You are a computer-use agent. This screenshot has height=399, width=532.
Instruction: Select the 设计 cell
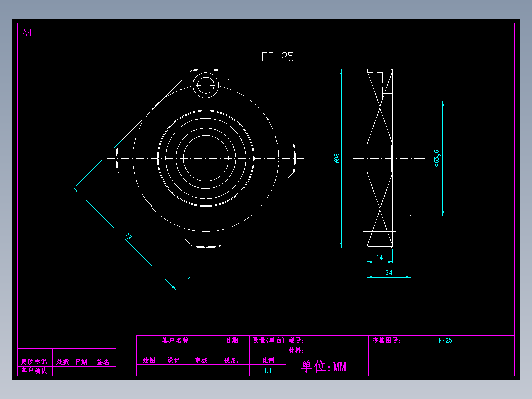click(173, 360)
